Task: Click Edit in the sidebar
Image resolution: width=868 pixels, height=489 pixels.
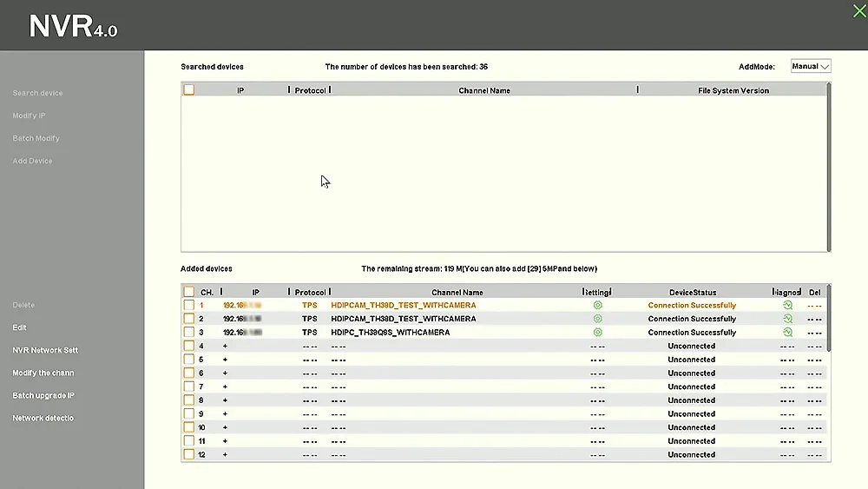Action: 19,327
